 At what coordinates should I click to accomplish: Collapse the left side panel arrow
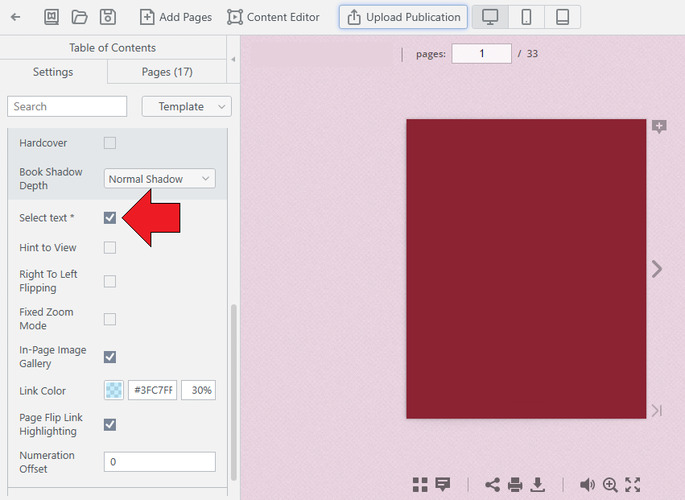233,59
